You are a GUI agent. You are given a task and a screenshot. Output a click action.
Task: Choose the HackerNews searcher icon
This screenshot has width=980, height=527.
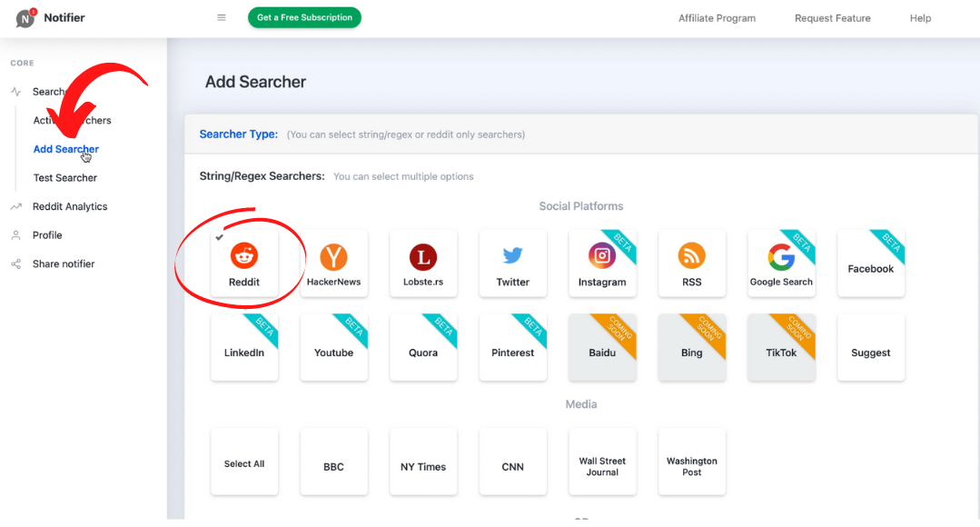(333, 263)
